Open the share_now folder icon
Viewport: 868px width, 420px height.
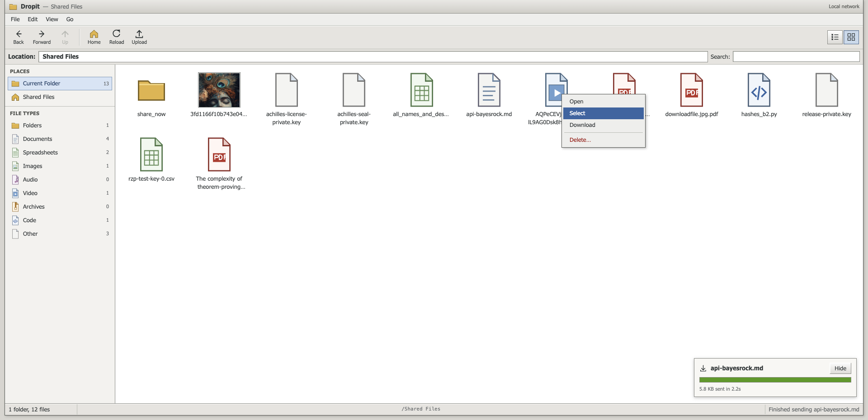151,90
